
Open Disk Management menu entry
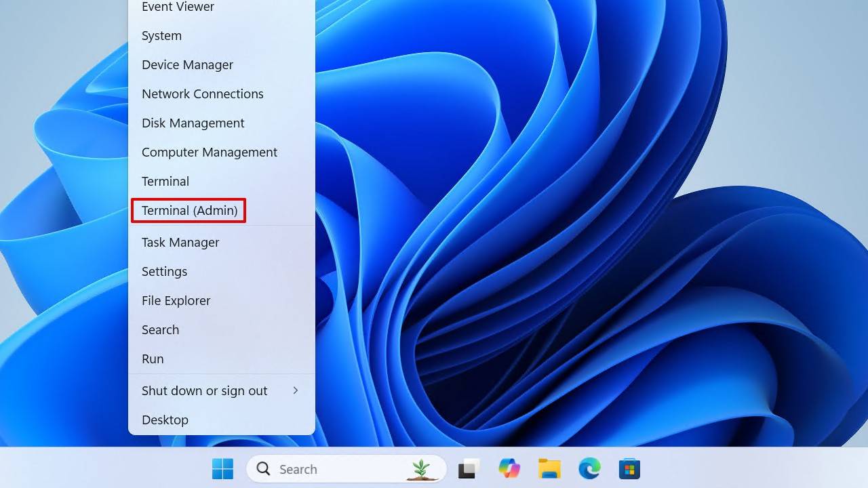(x=193, y=123)
